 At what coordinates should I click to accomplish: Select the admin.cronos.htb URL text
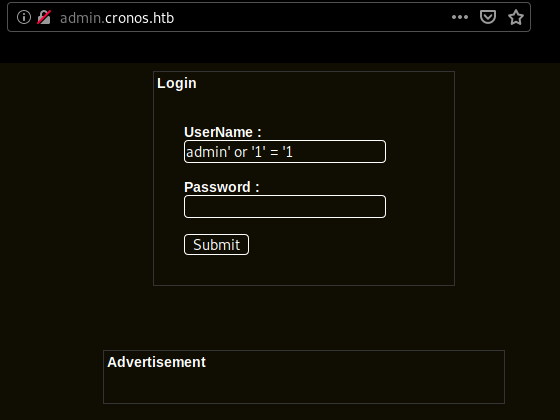117,18
